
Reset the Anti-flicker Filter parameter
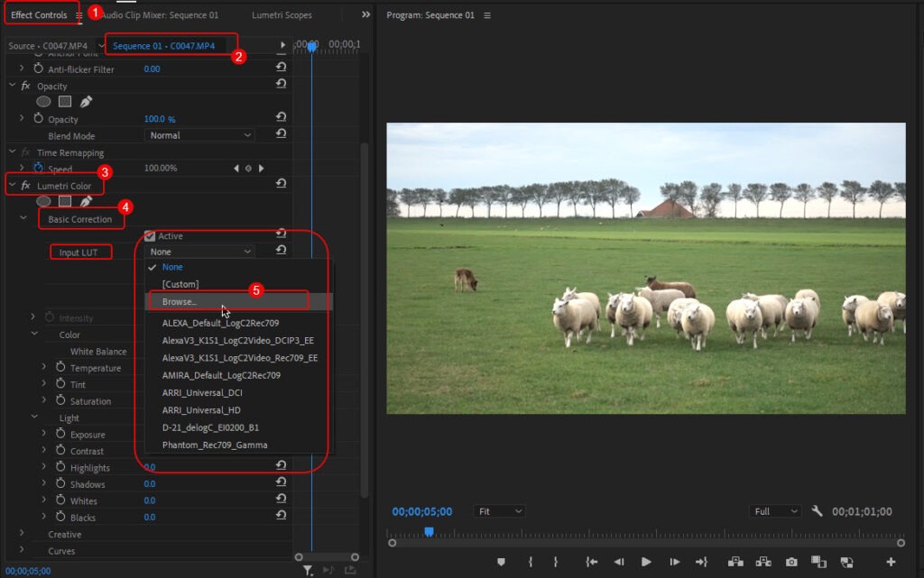tap(281, 69)
